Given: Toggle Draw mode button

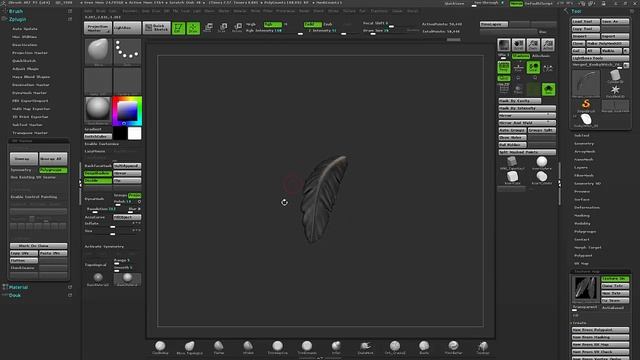Looking at the screenshot, I should pyautogui.click(x=193, y=28).
